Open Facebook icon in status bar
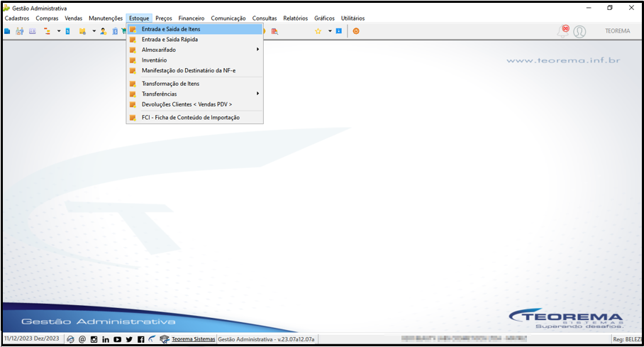644x347 pixels. coord(141,339)
